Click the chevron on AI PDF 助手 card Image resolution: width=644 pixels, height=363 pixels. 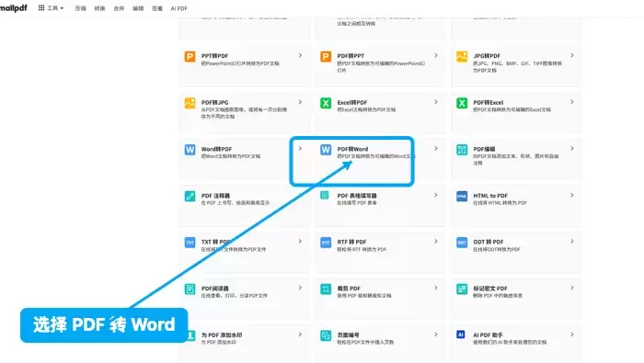click(x=571, y=335)
